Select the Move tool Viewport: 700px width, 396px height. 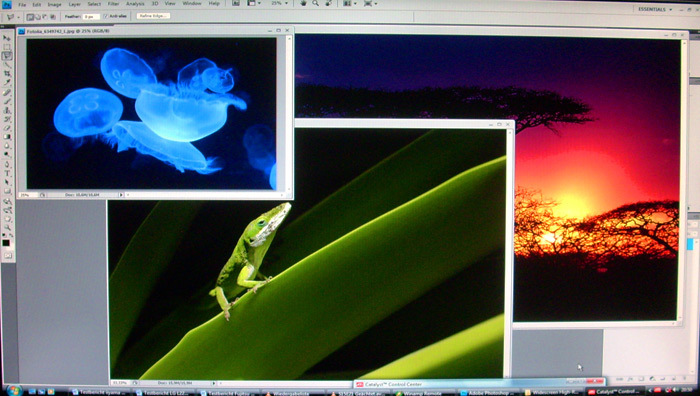7,38
